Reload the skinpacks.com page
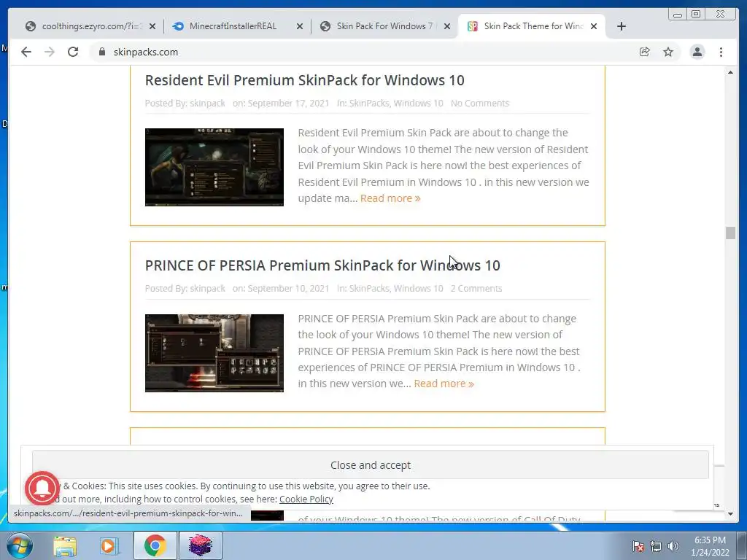747x560 pixels. 73,52
